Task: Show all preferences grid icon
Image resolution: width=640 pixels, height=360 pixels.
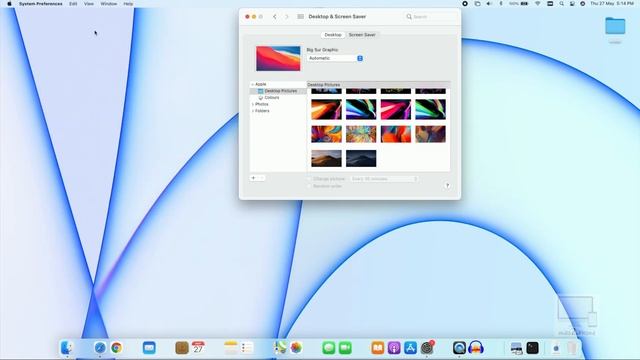Action: pos(300,17)
